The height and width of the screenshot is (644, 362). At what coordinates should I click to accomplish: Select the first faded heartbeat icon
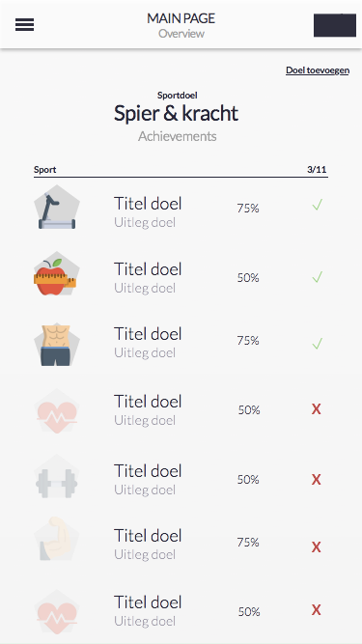pyautogui.click(x=57, y=411)
